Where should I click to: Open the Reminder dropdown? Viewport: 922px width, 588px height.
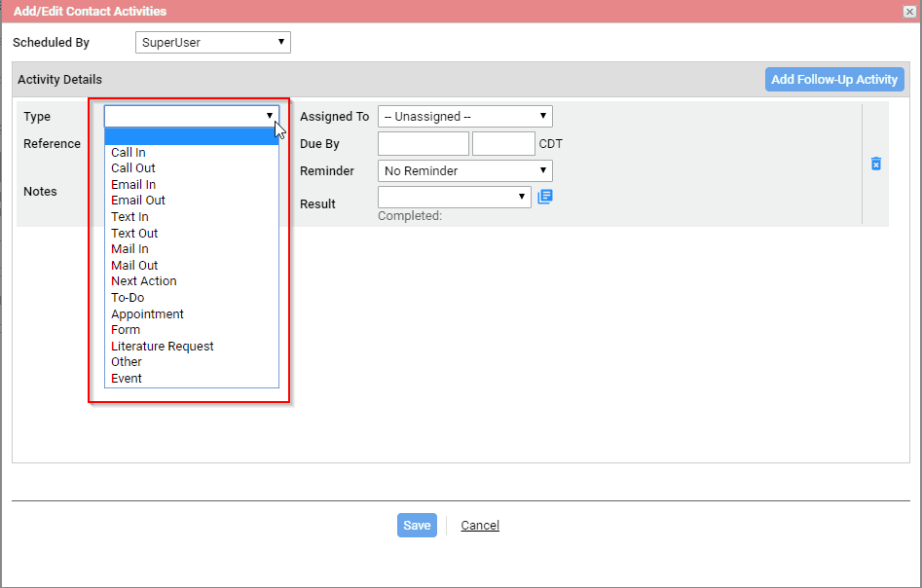465,171
